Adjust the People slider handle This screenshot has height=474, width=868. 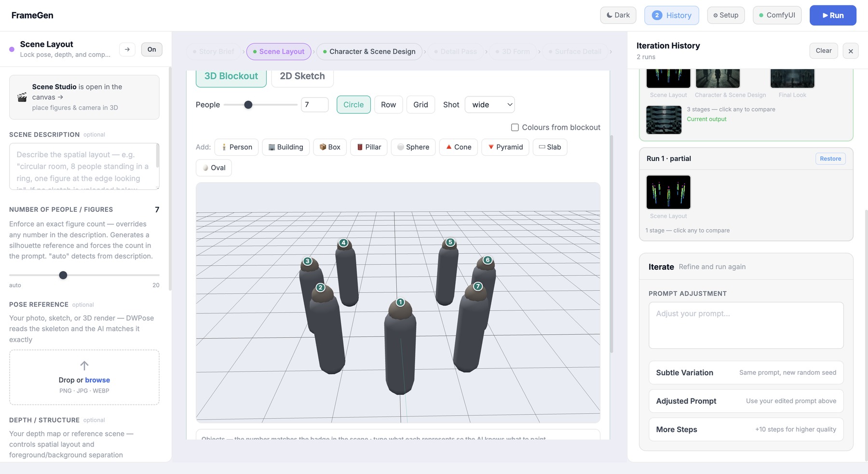coord(248,105)
